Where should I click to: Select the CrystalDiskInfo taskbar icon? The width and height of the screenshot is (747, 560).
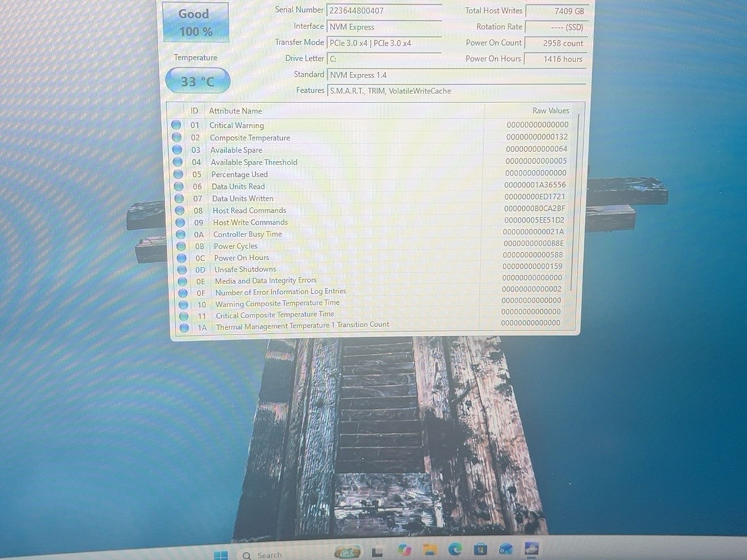click(x=531, y=549)
